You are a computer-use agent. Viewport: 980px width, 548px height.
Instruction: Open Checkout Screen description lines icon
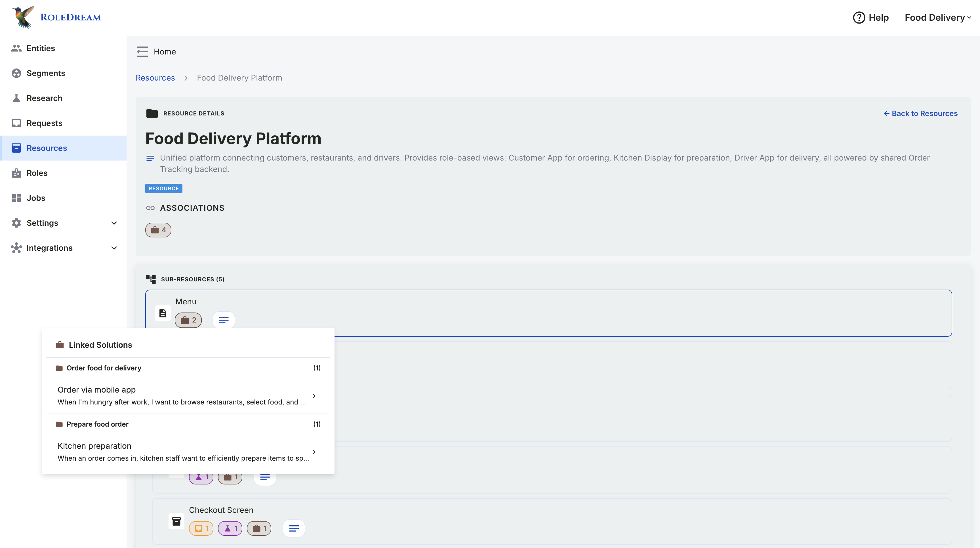tap(294, 528)
